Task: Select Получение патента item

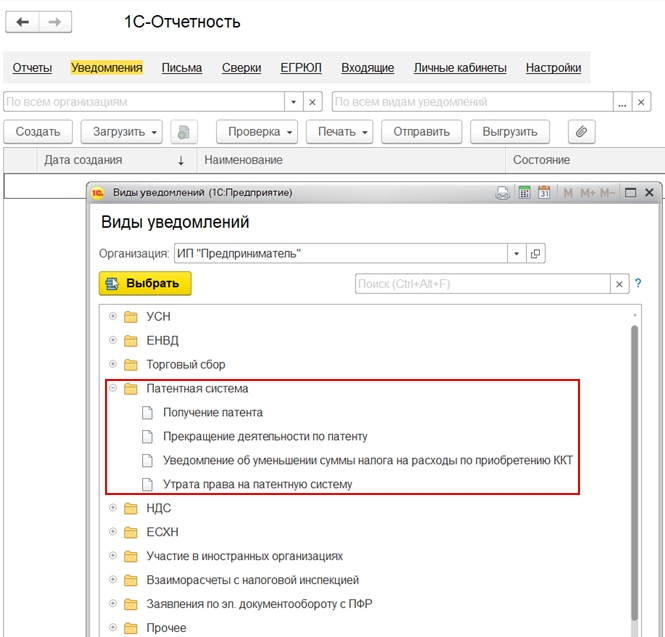Action: click(213, 413)
